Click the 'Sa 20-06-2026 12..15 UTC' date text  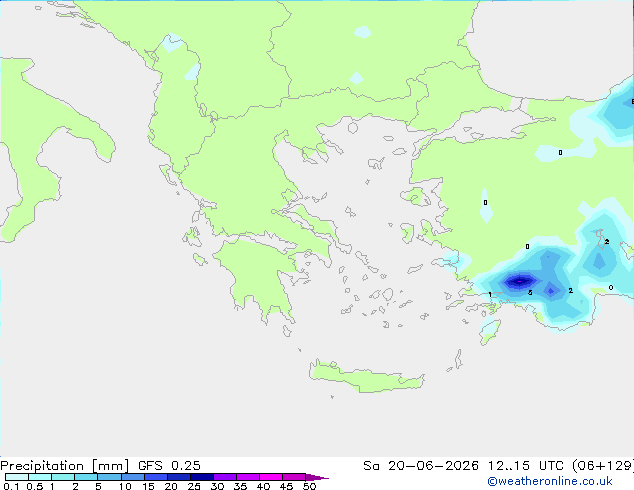(463, 466)
